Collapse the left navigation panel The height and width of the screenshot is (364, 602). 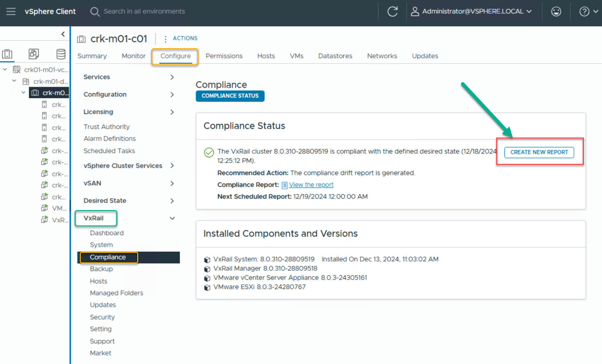63,34
